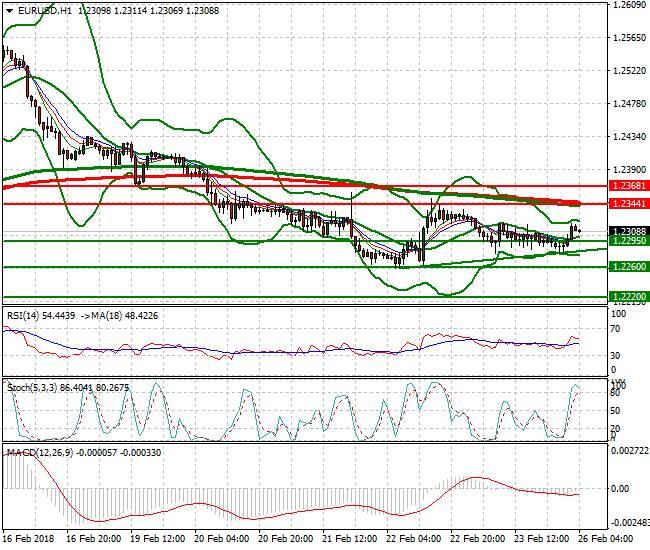Select the 22 Feb 20:00 time label
Image resolution: width=650 pixels, height=550 pixels.
click(478, 539)
